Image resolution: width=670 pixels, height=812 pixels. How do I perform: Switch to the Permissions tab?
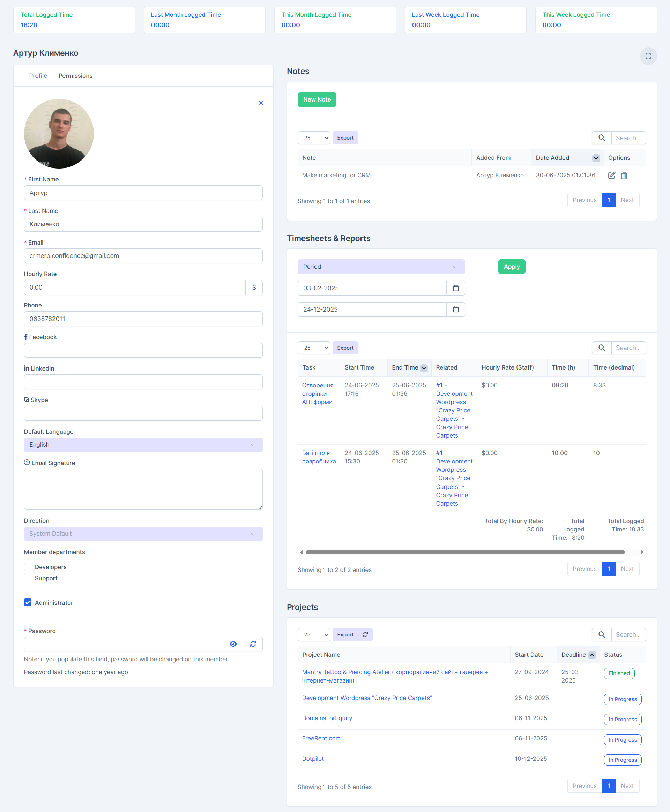[75, 76]
